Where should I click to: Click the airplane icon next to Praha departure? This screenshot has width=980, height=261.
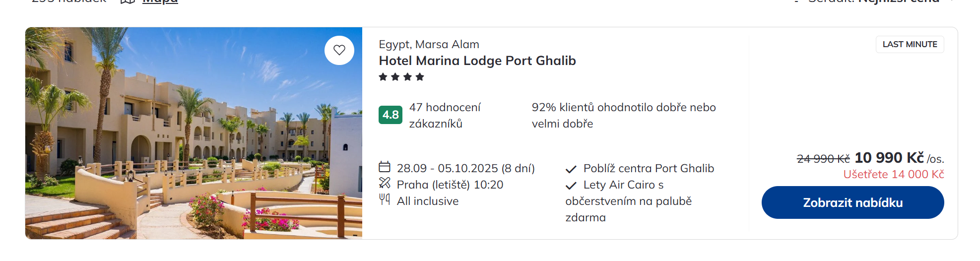tap(385, 183)
